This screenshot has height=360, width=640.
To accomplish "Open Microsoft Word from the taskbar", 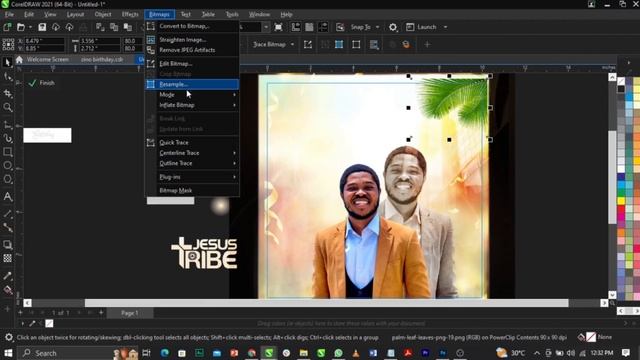I will (x=373, y=353).
